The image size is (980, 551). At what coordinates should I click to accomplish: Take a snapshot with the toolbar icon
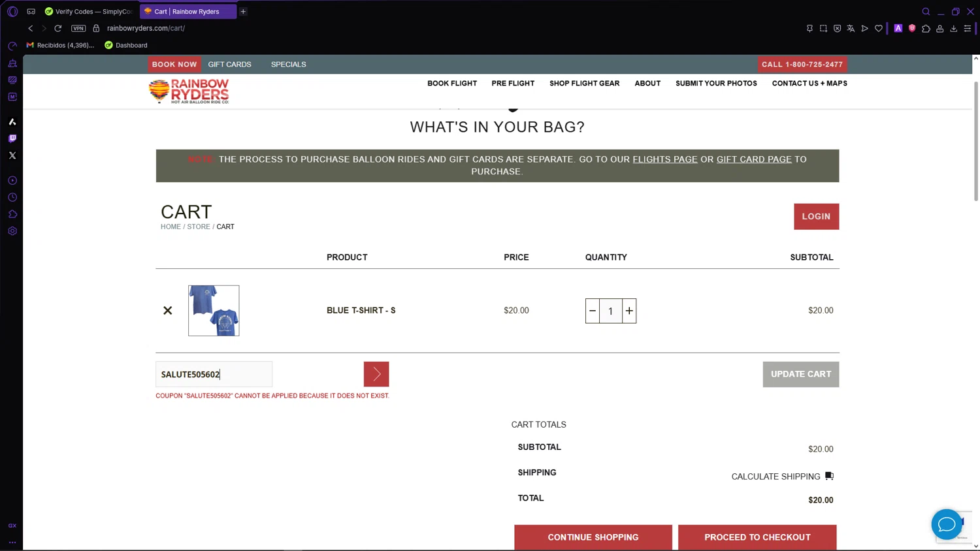pyautogui.click(x=823, y=29)
